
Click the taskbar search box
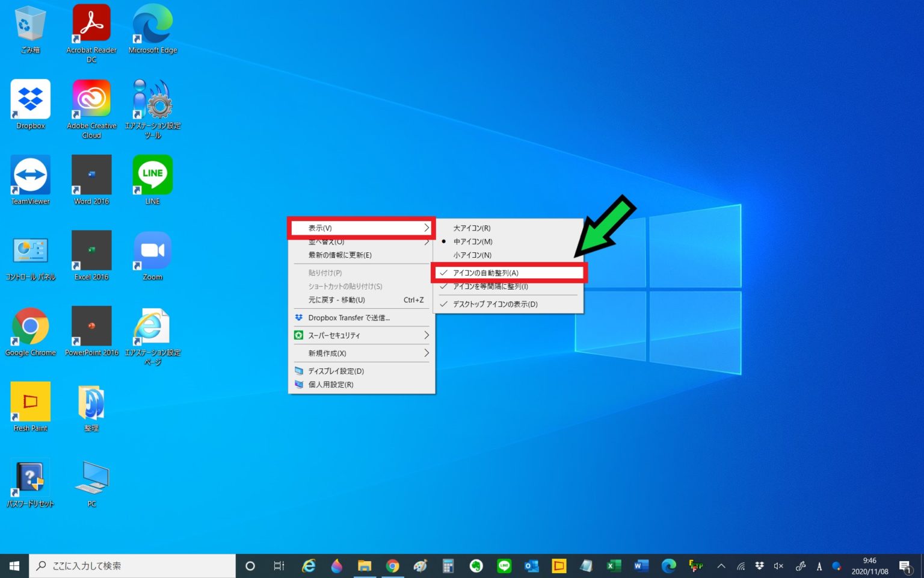[x=132, y=566]
